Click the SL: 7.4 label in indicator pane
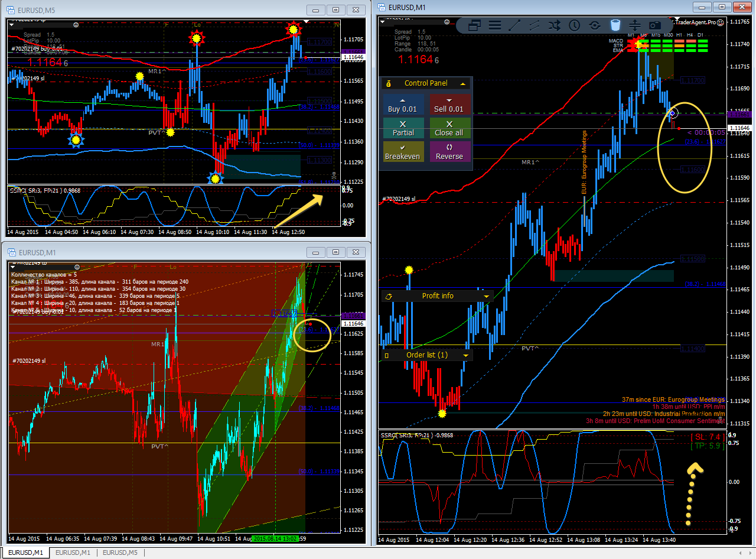756x559 pixels. 708,437
